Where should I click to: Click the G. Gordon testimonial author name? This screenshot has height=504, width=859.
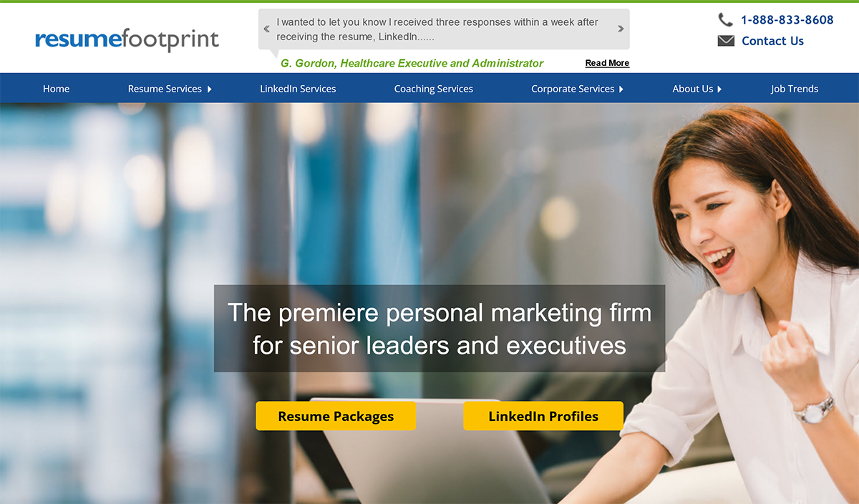tap(412, 63)
